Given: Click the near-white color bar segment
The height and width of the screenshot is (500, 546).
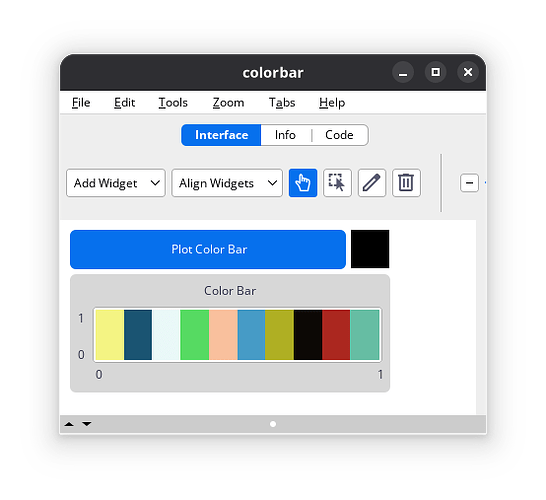Looking at the screenshot, I should (x=166, y=335).
